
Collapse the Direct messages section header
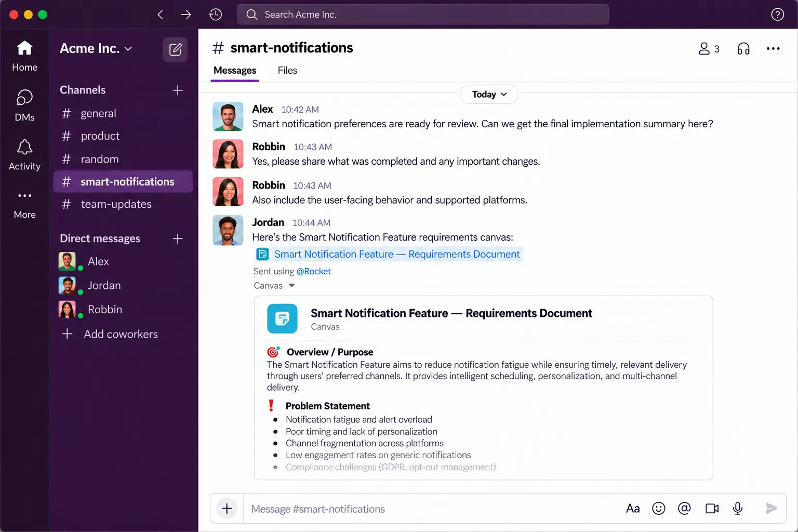click(x=100, y=238)
